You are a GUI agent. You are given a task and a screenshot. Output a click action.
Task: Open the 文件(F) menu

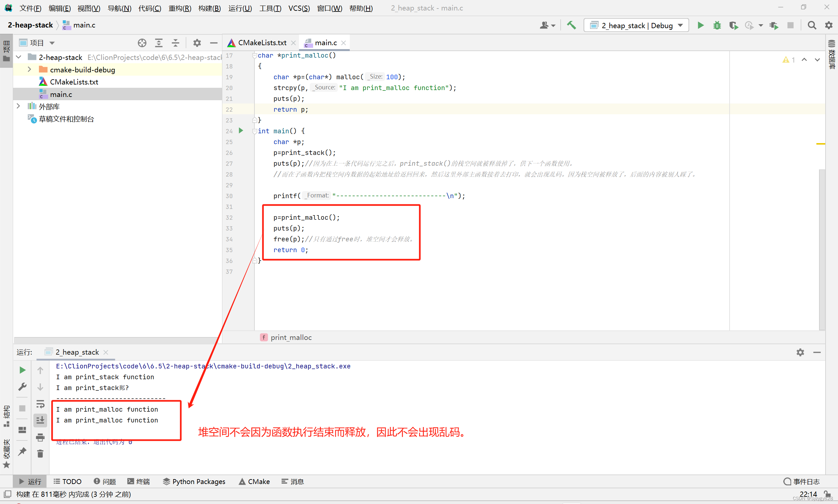pyautogui.click(x=30, y=8)
